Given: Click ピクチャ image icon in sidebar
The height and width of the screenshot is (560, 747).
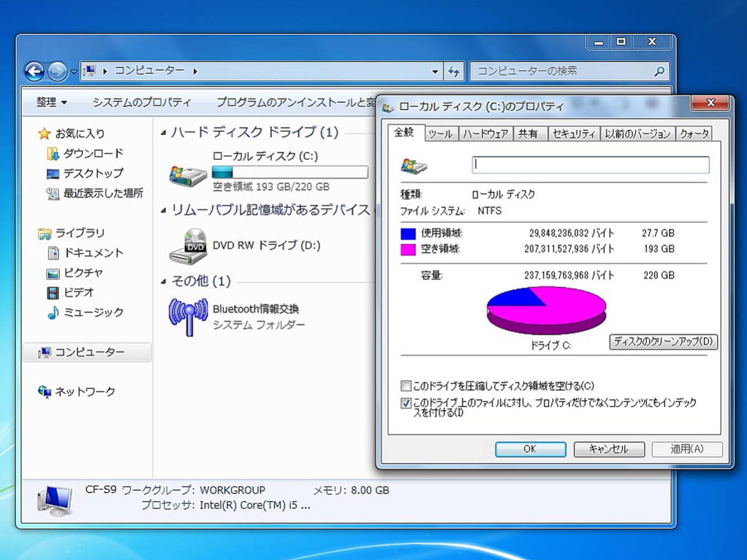Looking at the screenshot, I should pyautogui.click(x=53, y=273).
